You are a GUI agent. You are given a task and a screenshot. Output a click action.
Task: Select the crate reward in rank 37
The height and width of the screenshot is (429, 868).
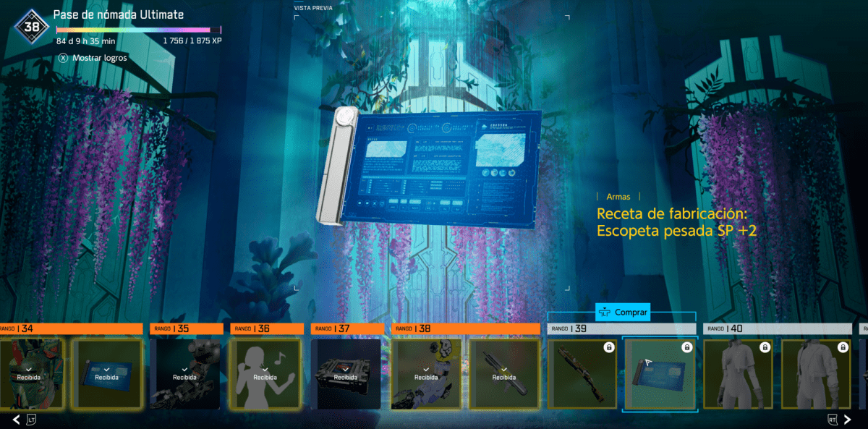(x=345, y=374)
